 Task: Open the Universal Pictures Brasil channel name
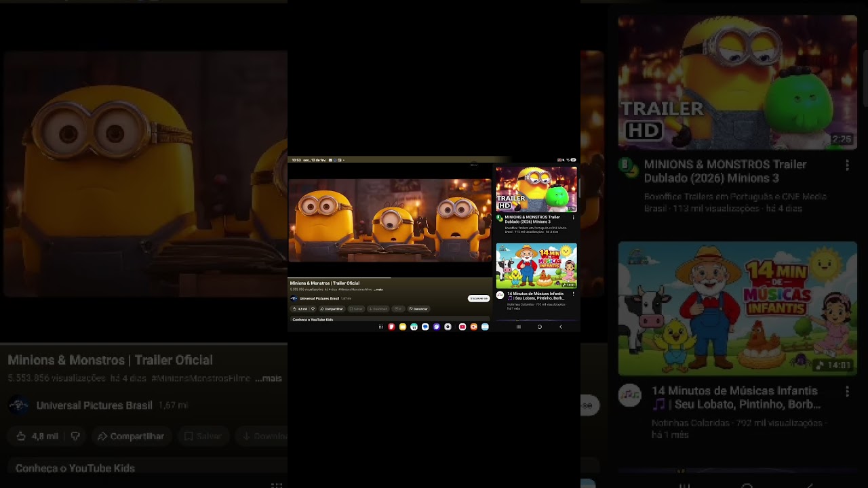[x=319, y=298]
